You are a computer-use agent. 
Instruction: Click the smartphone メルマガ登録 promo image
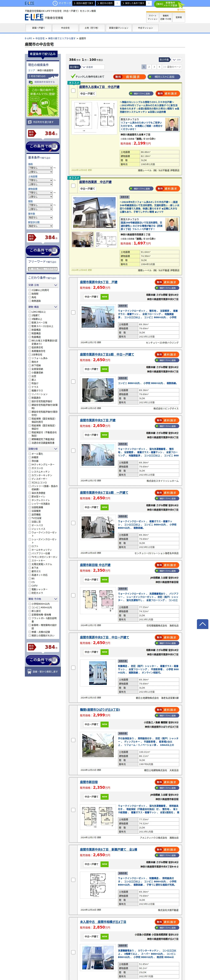coord(43,101)
